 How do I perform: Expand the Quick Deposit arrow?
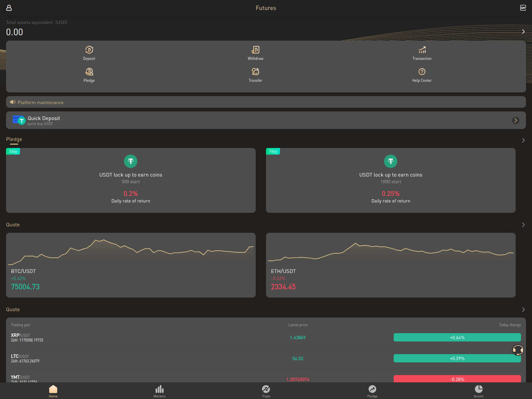click(x=515, y=120)
